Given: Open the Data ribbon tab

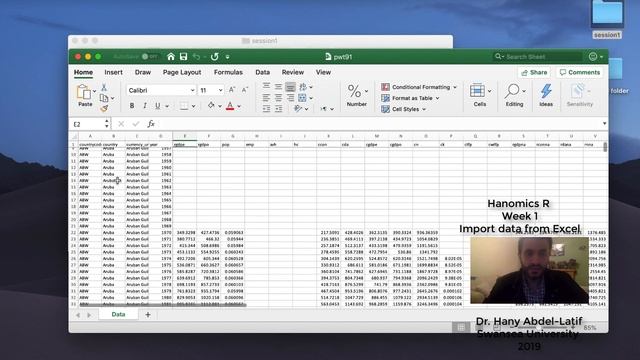Looking at the screenshot, I should click(x=262, y=72).
